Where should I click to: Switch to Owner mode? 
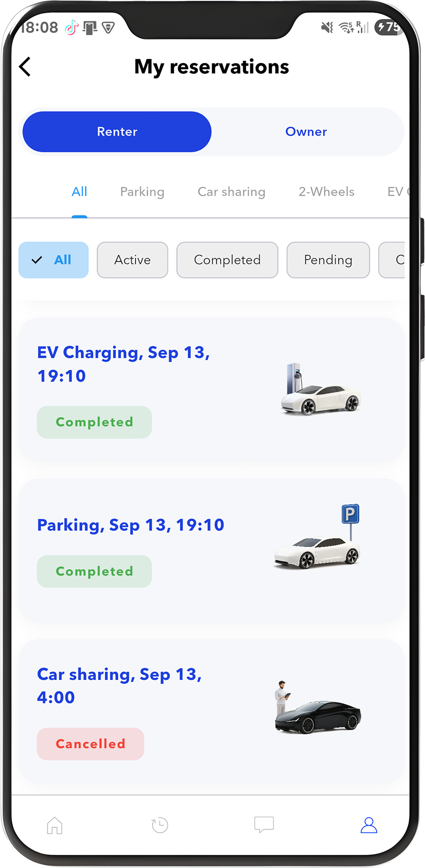[x=306, y=132]
